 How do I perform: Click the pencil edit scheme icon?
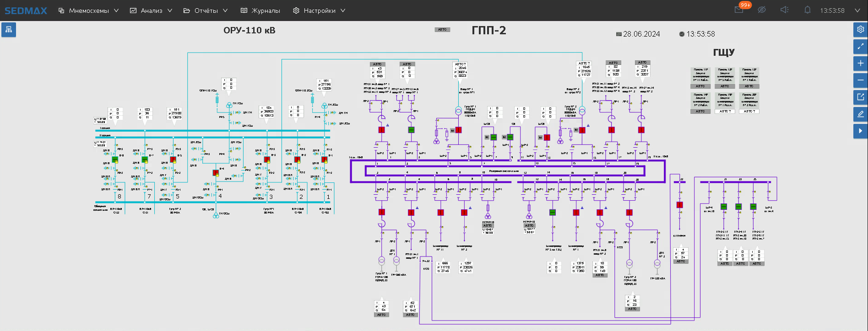860,114
